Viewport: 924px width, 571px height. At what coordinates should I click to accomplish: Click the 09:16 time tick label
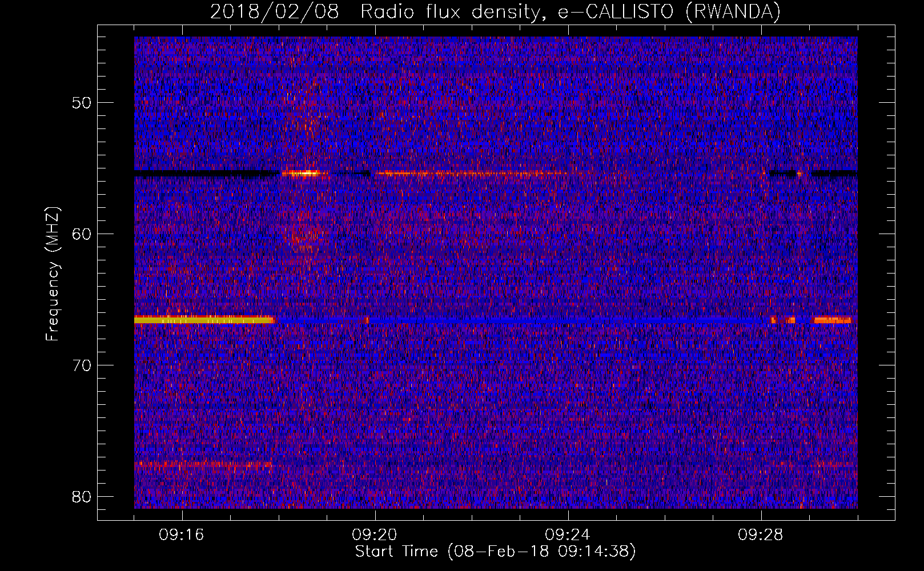click(x=182, y=535)
